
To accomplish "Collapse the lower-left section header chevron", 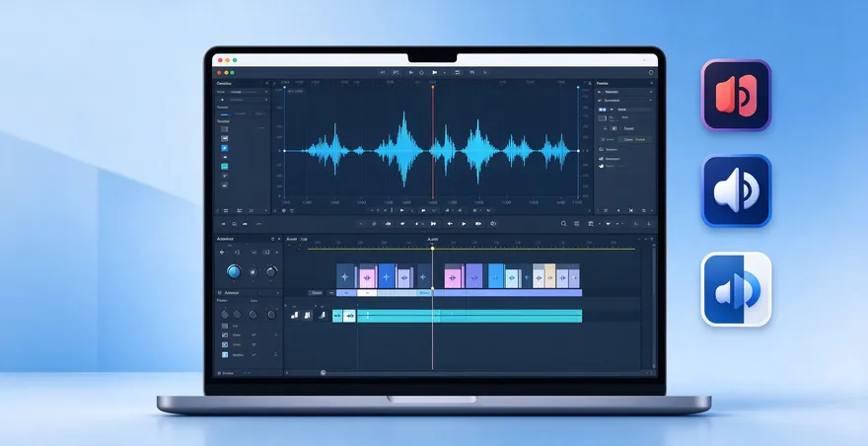I will [278, 292].
